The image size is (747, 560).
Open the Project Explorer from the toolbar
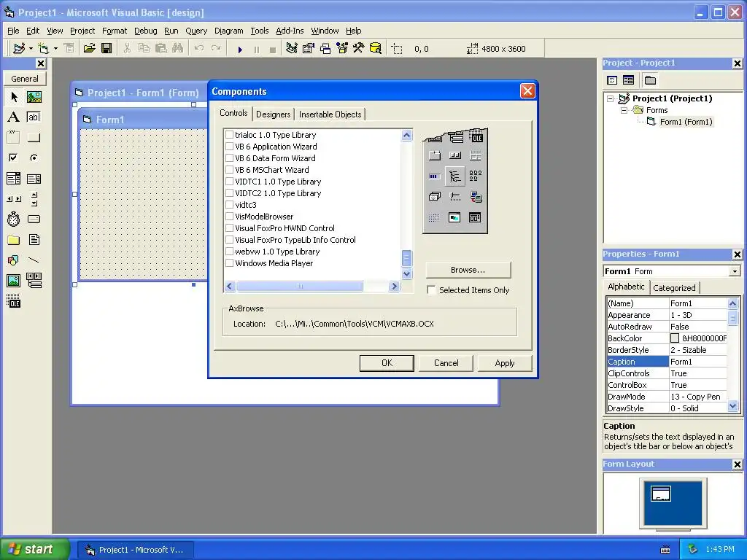292,49
